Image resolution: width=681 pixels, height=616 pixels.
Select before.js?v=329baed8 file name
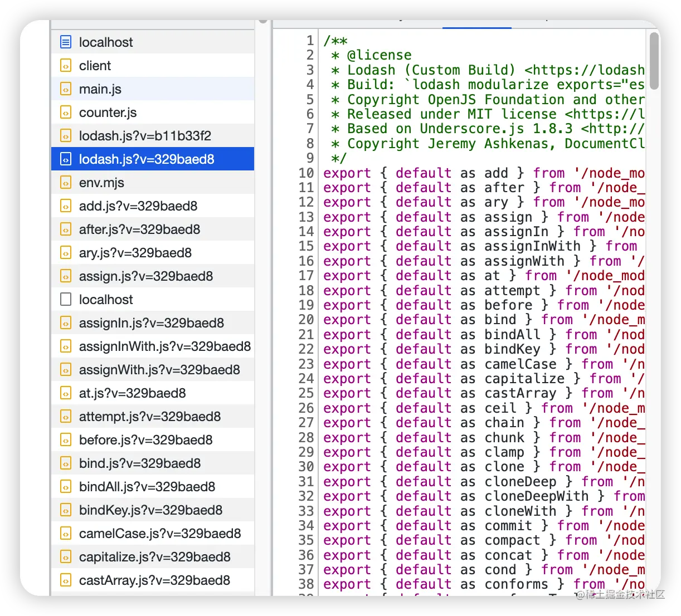pos(146,440)
